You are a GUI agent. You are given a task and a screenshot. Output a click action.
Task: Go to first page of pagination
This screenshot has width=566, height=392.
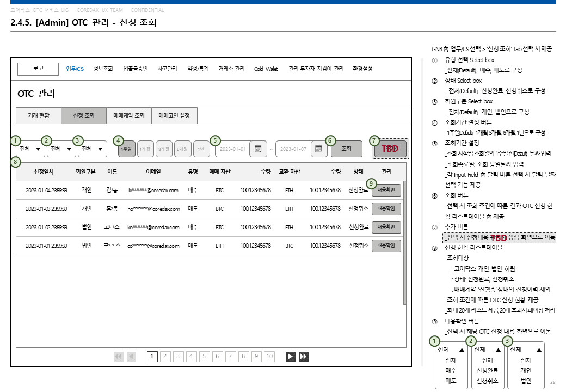pyautogui.click(x=118, y=357)
